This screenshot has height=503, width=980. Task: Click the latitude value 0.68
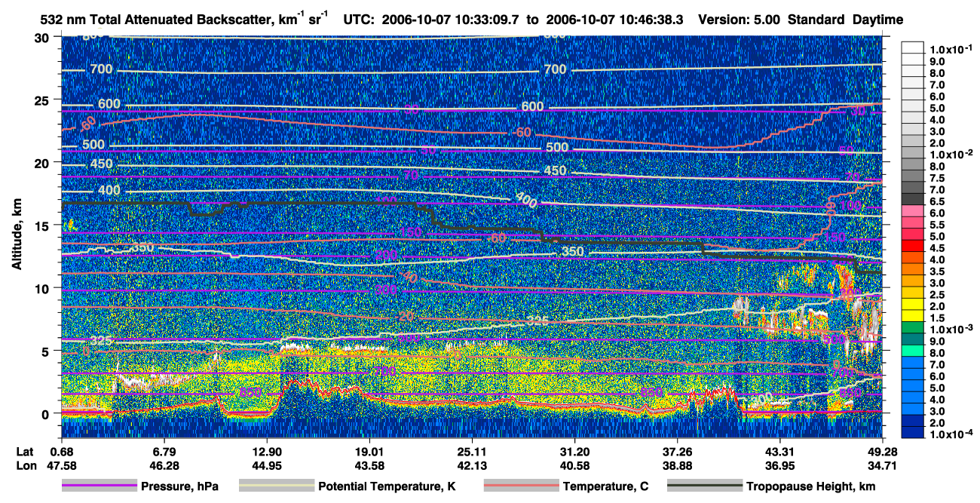click(x=61, y=452)
